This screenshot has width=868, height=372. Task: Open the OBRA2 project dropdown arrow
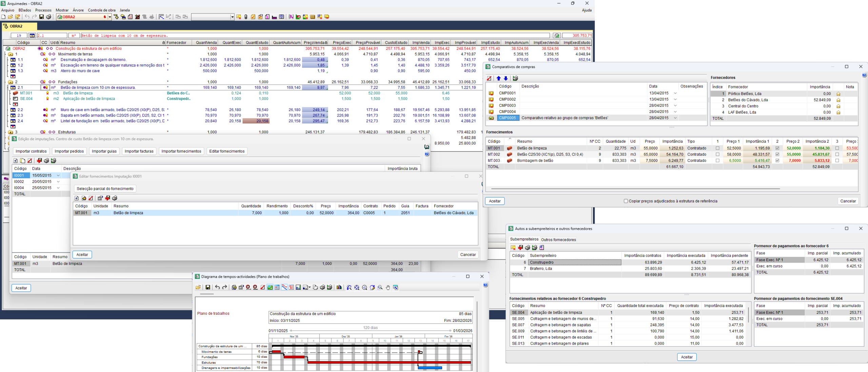[x=110, y=17]
